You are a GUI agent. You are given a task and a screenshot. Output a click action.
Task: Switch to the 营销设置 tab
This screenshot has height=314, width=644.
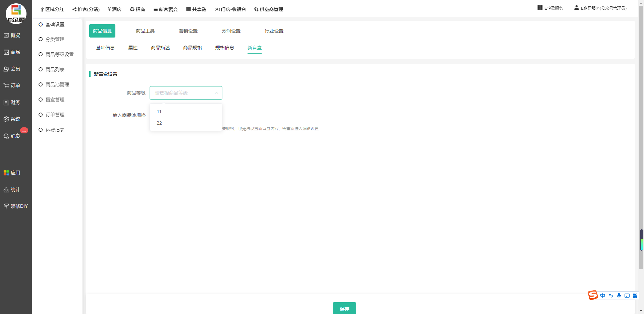click(188, 31)
